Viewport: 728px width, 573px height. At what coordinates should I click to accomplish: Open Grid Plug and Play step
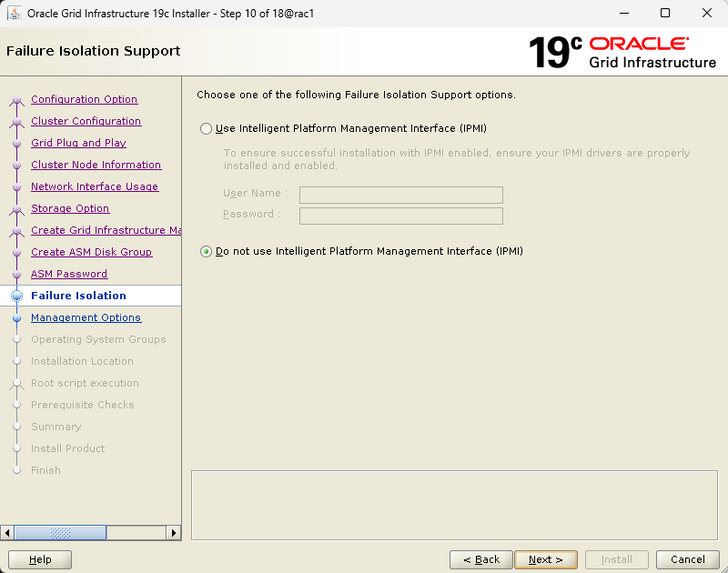click(78, 143)
